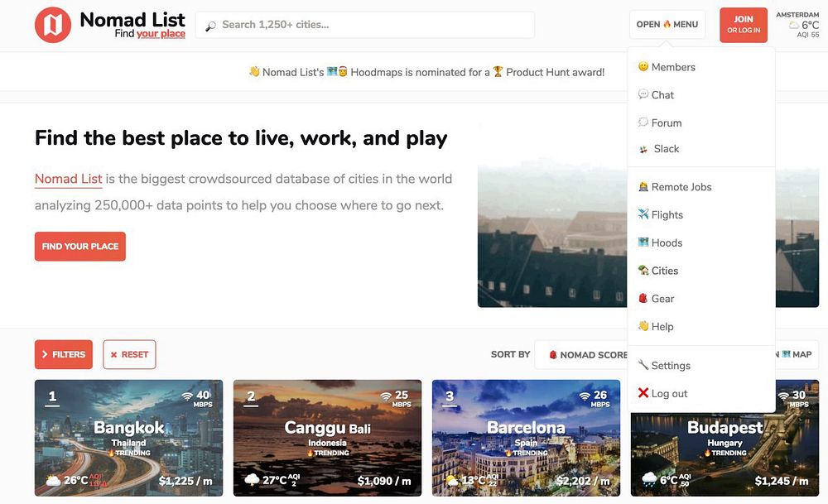Open the Budapest city card
Image resolution: width=828 pixels, height=504 pixels.
click(725, 454)
